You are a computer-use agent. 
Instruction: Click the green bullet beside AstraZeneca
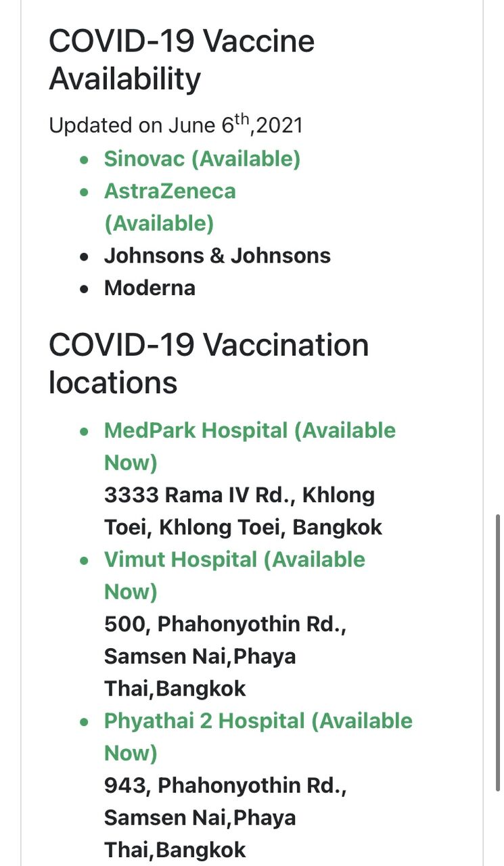pos(84,192)
